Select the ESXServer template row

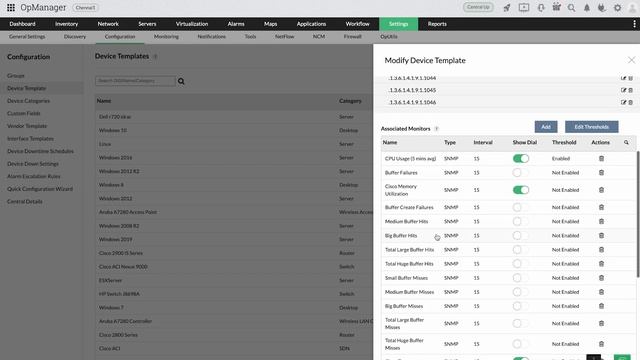tap(234, 280)
